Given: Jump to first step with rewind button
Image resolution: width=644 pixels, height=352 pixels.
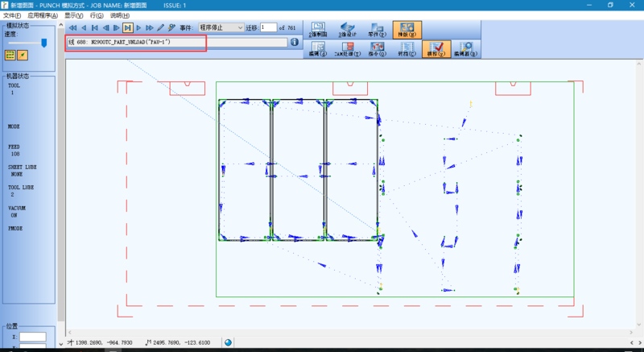Looking at the screenshot, I should (72, 27).
